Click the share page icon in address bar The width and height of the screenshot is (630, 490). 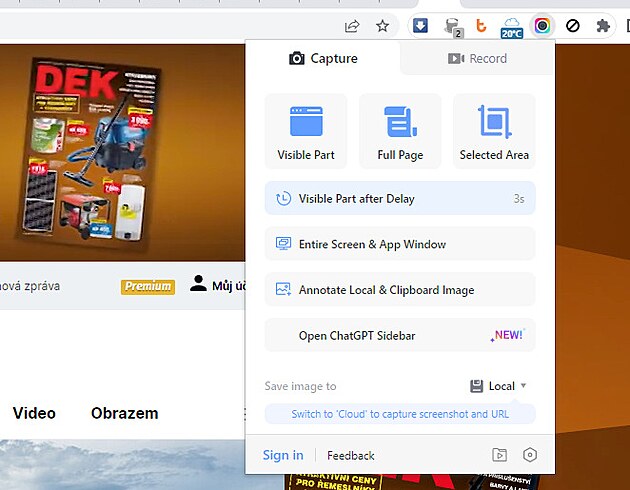click(x=352, y=26)
